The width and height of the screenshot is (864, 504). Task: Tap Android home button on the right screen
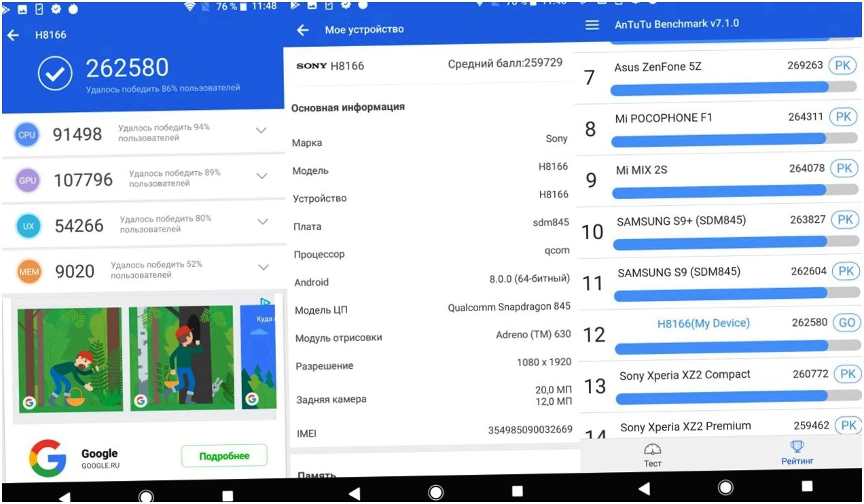[x=725, y=487]
